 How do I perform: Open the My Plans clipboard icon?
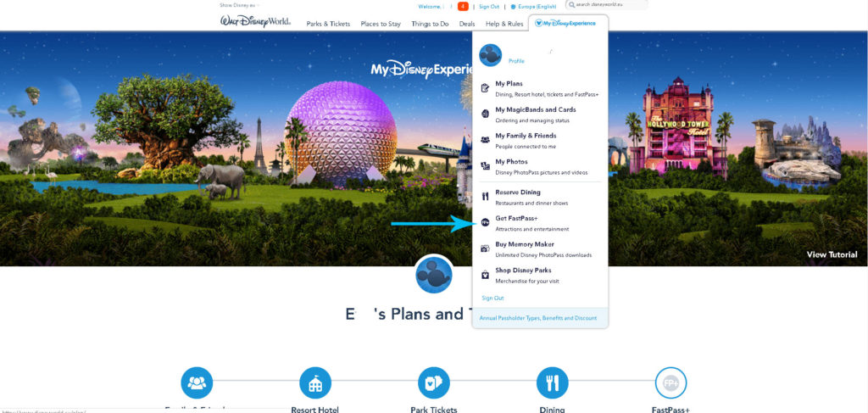(x=485, y=88)
